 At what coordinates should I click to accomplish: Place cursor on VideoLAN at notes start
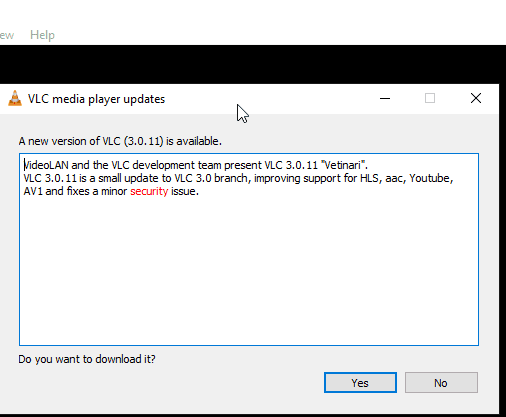click(46, 165)
